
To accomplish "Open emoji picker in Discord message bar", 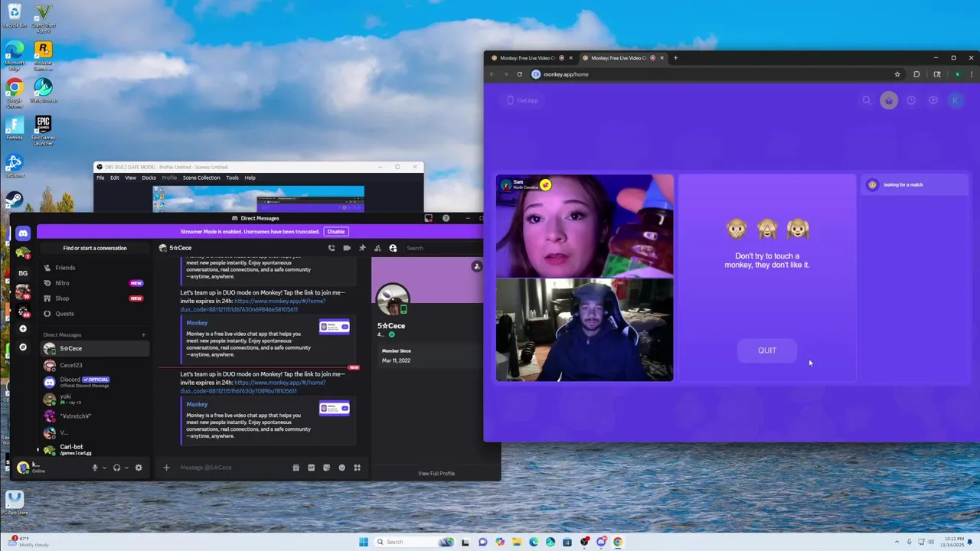I will click(x=341, y=468).
